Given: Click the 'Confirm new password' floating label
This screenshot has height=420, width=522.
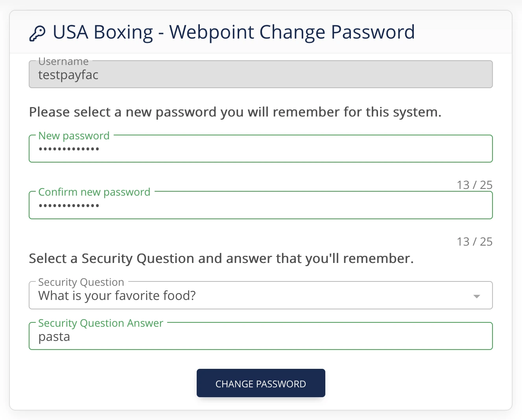Looking at the screenshot, I should [x=94, y=192].
